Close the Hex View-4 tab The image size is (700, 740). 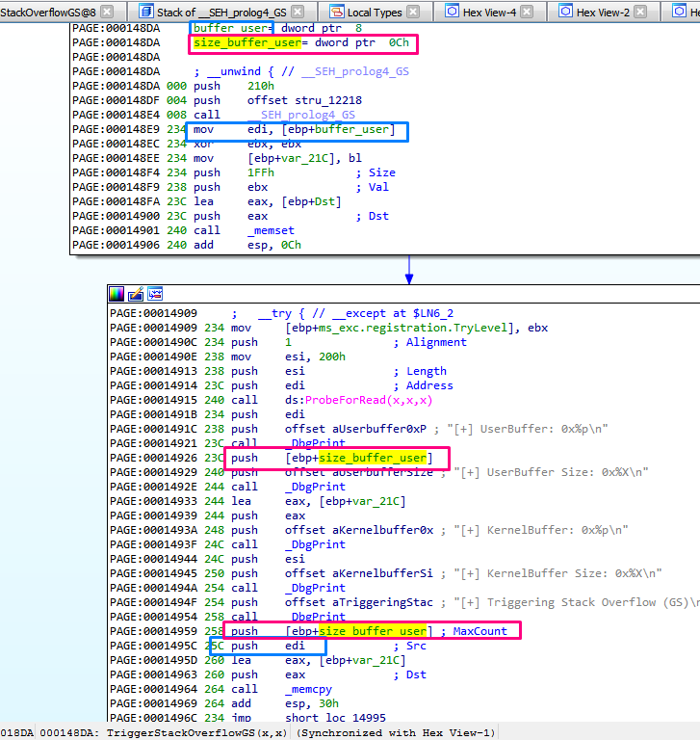(x=532, y=12)
